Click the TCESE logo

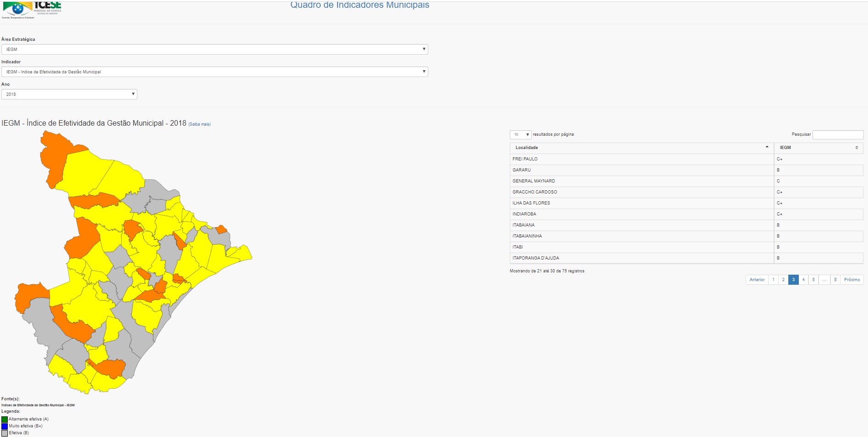coord(32,9)
